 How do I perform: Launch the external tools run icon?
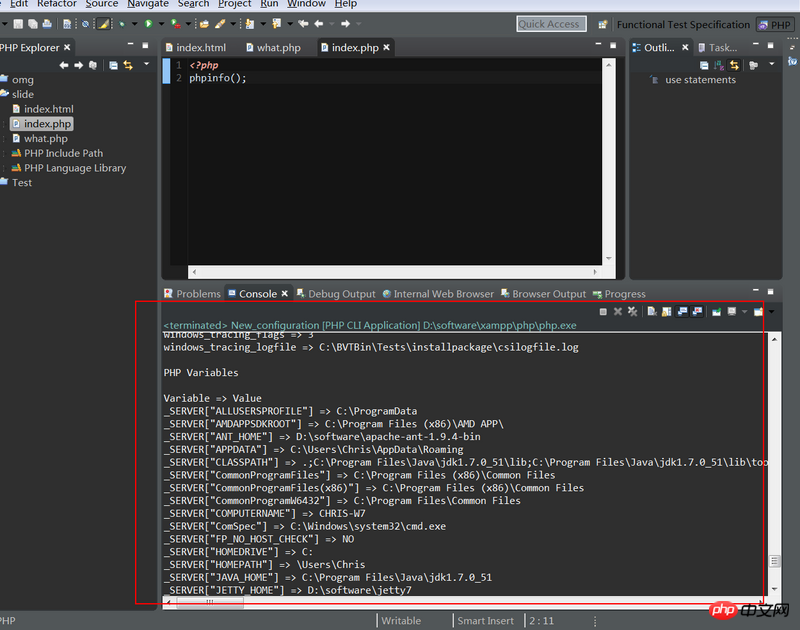point(175,24)
